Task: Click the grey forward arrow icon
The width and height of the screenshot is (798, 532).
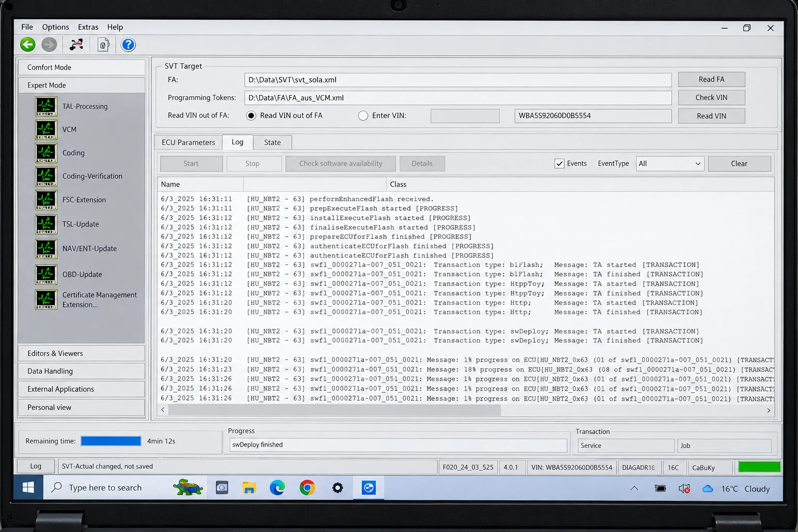Action: click(49, 45)
